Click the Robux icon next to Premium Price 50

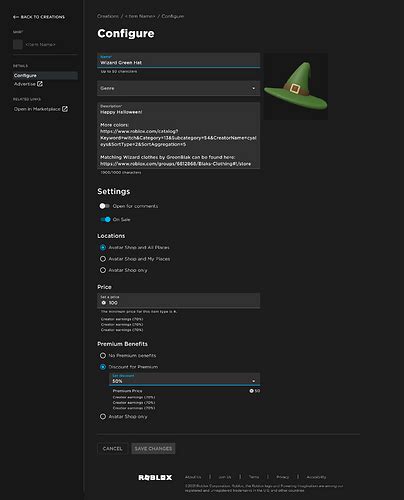click(251, 391)
